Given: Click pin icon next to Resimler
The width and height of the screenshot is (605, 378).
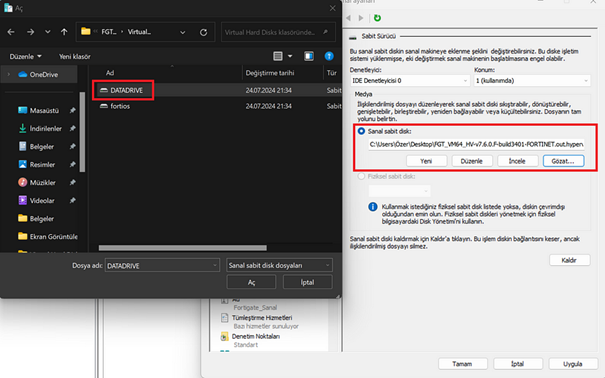Looking at the screenshot, I should (72, 165).
